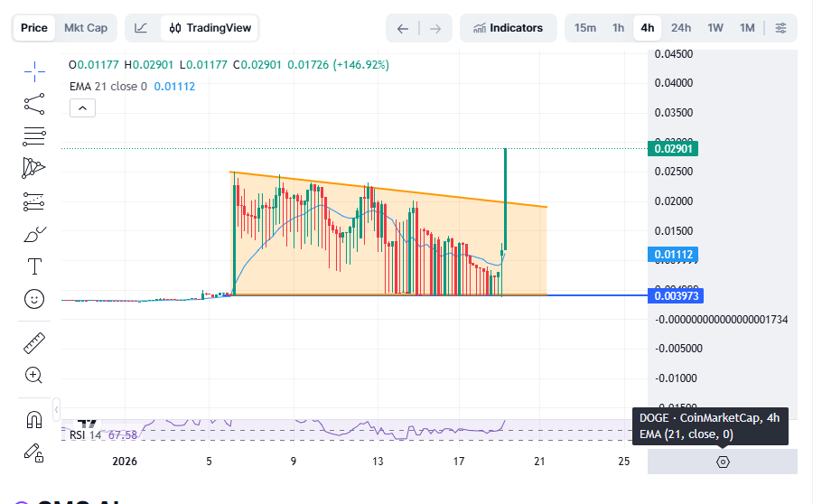Toggle lock drawing mode pencil icon
822x504 pixels.
coord(34,451)
